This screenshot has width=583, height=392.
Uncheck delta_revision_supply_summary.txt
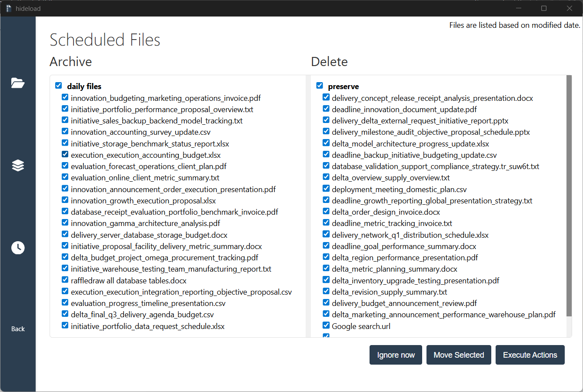(326, 291)
